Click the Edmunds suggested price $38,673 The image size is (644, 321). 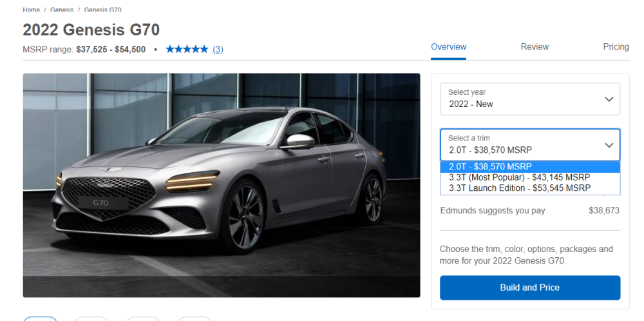pos(604,211)
